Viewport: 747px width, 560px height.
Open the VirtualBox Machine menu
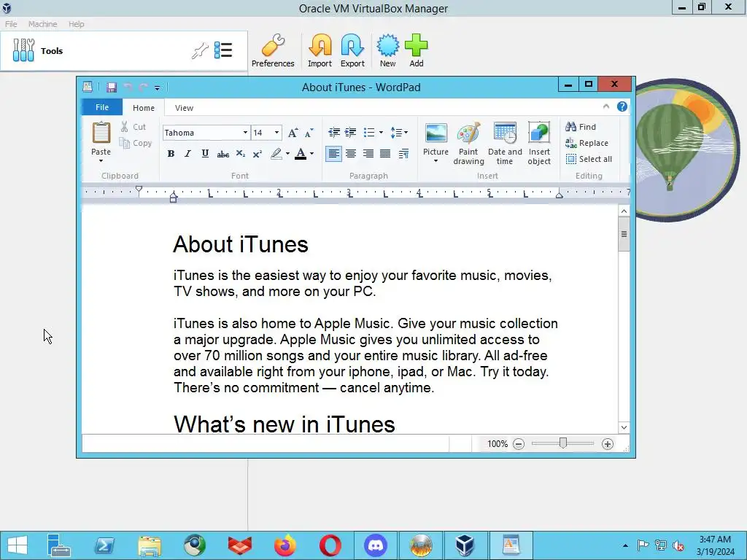coord(42,24)
